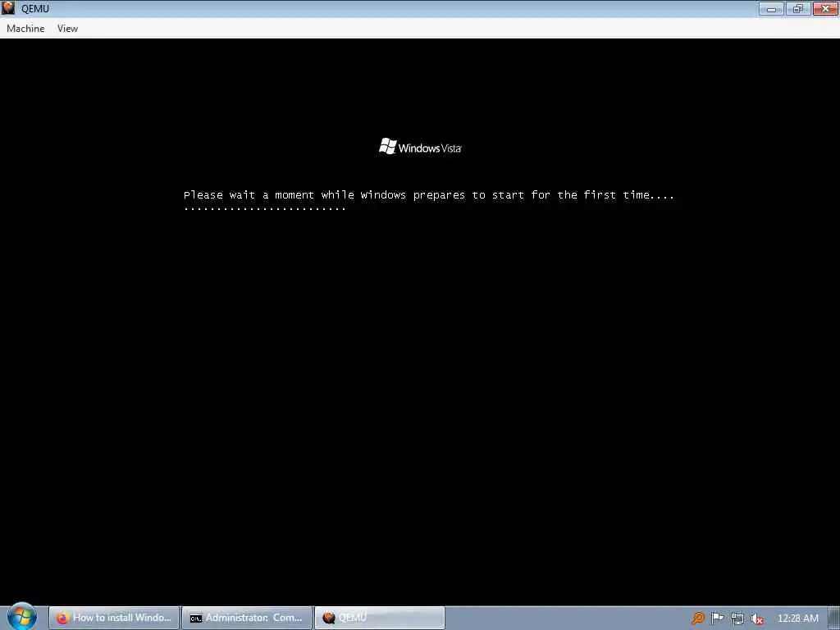Click the muted volume tray icon
The image size is (840, 630).
click(757, 619)
